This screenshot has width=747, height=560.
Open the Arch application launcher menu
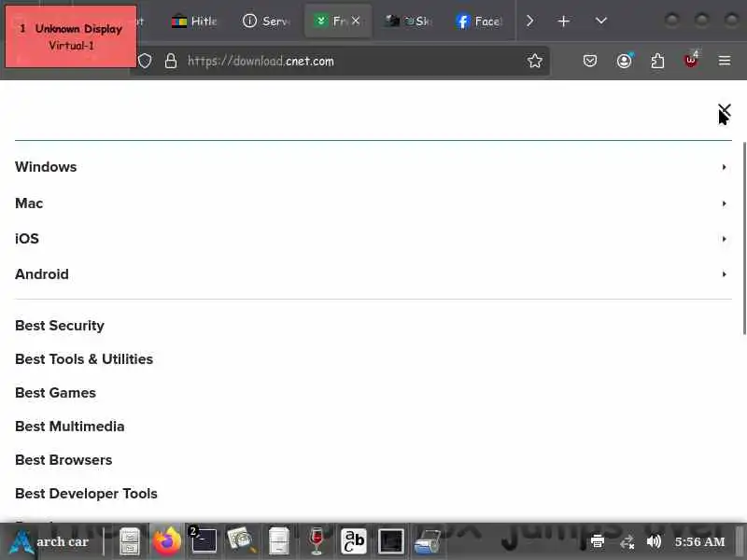point(49,542)
